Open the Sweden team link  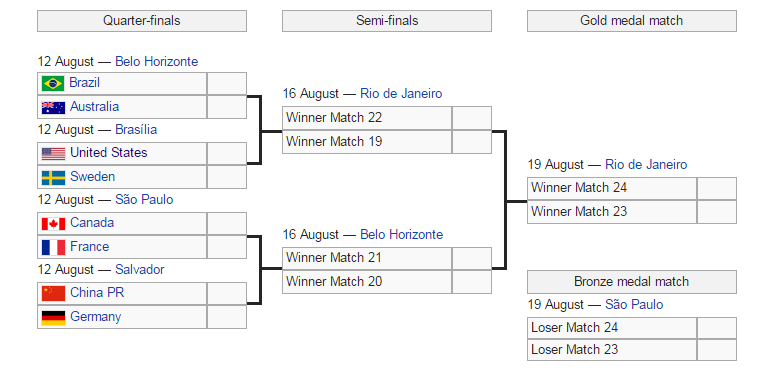point(92,176)
